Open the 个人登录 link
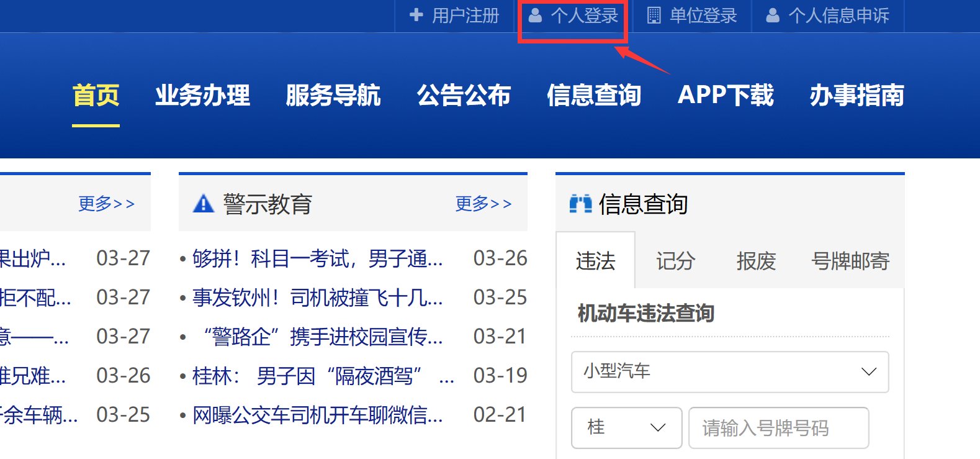Screen dimensions: 980x459 click(x=585, y=16)
